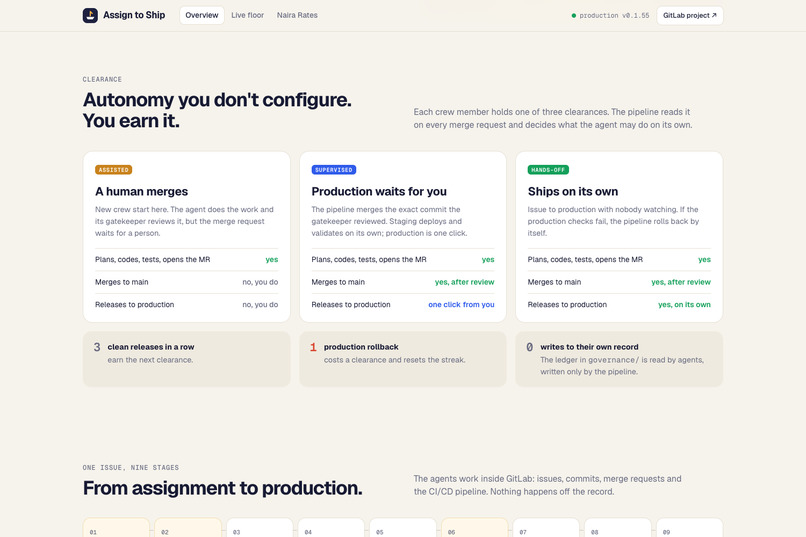The width and height of the screenshot is (806, 537).
Task: Click the green production status dot
Action: 574,15
